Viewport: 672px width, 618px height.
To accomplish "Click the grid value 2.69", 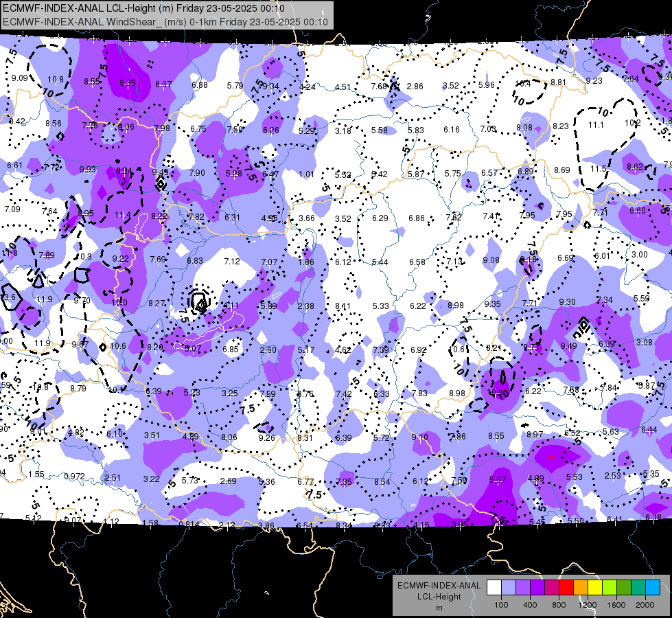I will (x=228, y=481).
